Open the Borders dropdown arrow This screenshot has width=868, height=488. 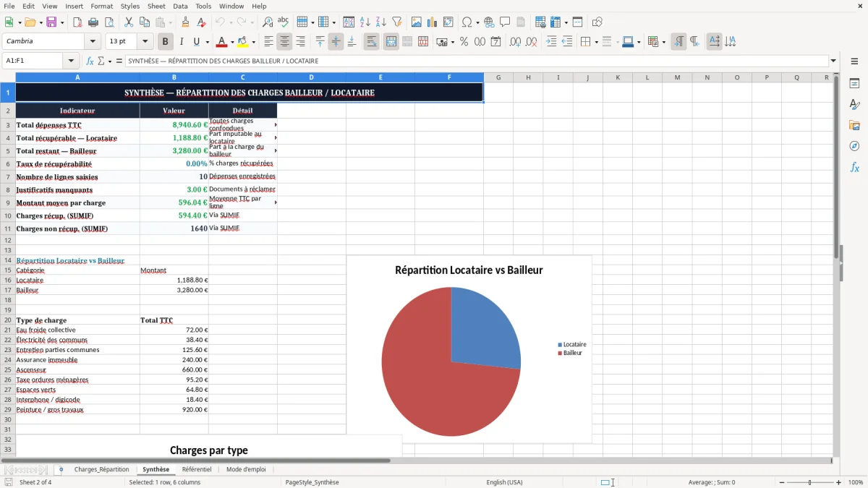click(x=597, y=42)
